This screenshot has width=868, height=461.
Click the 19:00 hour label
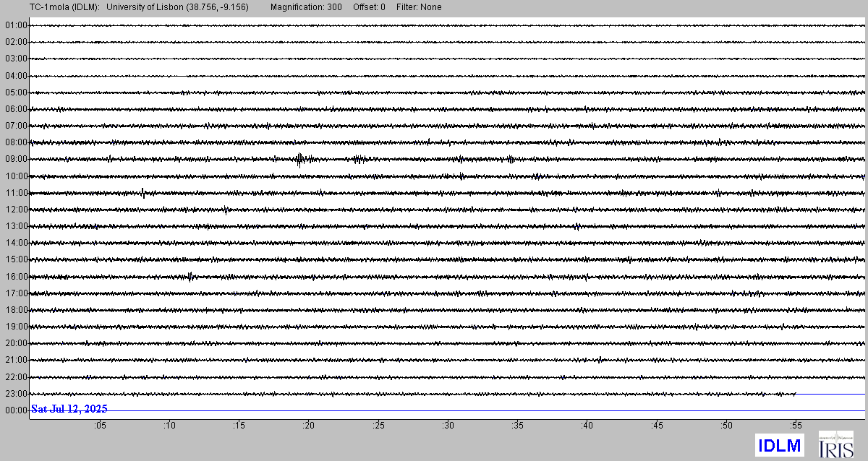tap(16, 327)
